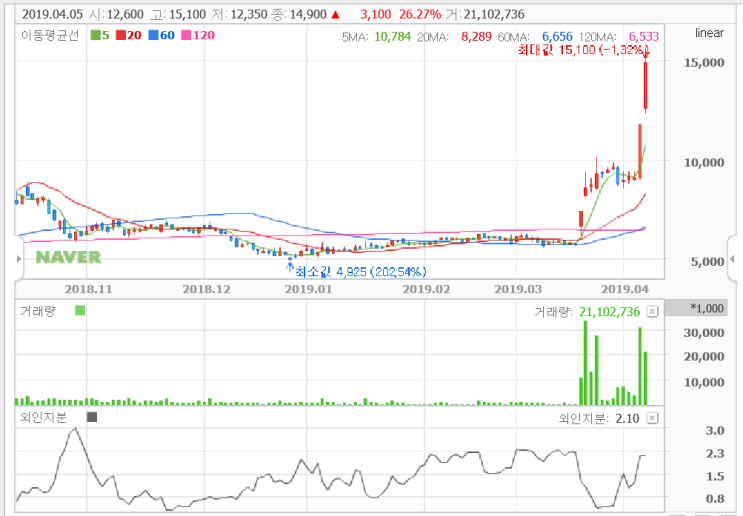Click the 10,000 price axis label
This screenshot has height=516, width=743.
[704, 162]
